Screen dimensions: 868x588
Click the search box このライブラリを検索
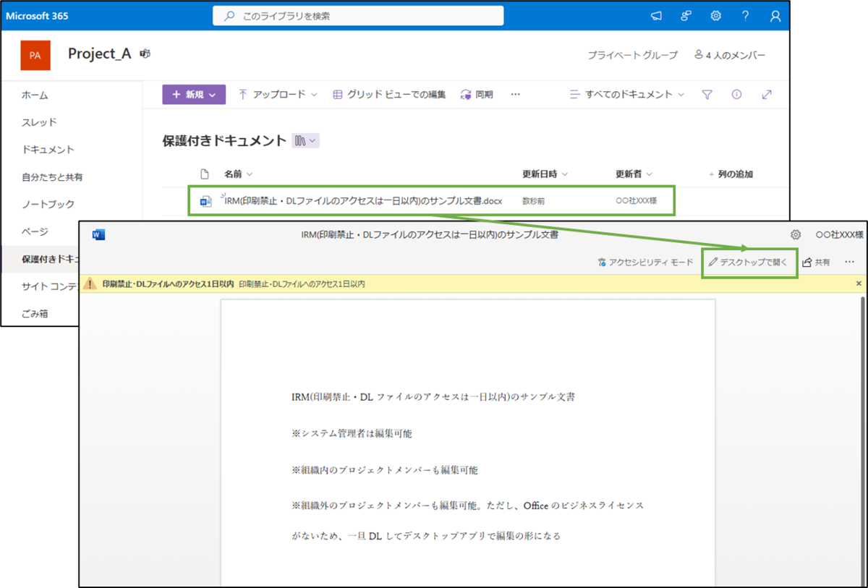tap(358, 15)
